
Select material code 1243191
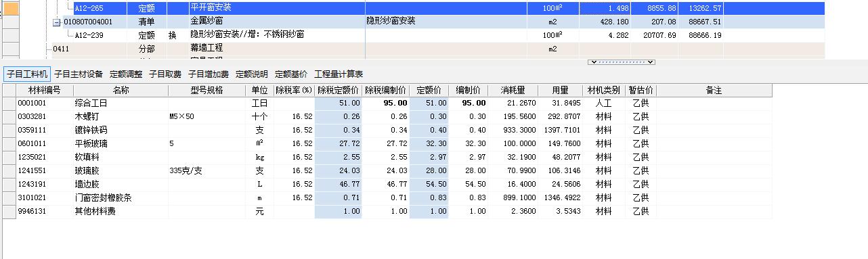pos(44,184)
